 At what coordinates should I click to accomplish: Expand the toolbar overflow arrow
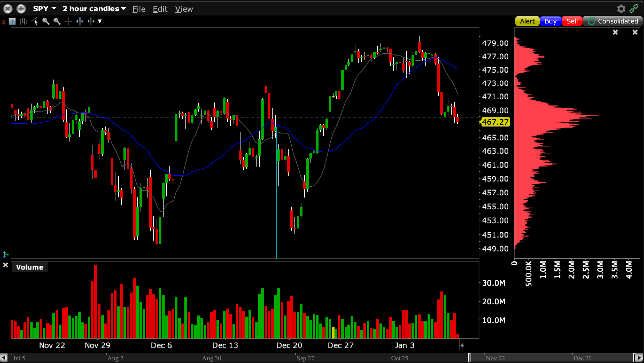100,21
